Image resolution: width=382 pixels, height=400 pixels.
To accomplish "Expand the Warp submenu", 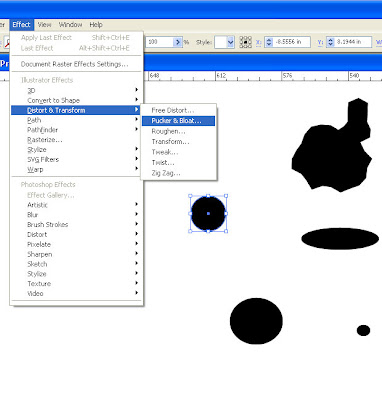I will click(x=76, y=169).
